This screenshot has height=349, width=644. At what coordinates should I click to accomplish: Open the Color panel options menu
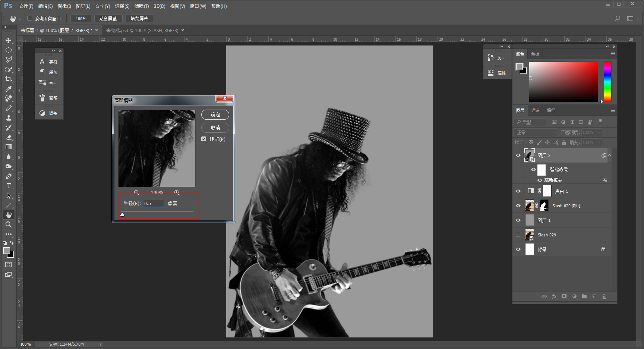click(x=613, y=54)
